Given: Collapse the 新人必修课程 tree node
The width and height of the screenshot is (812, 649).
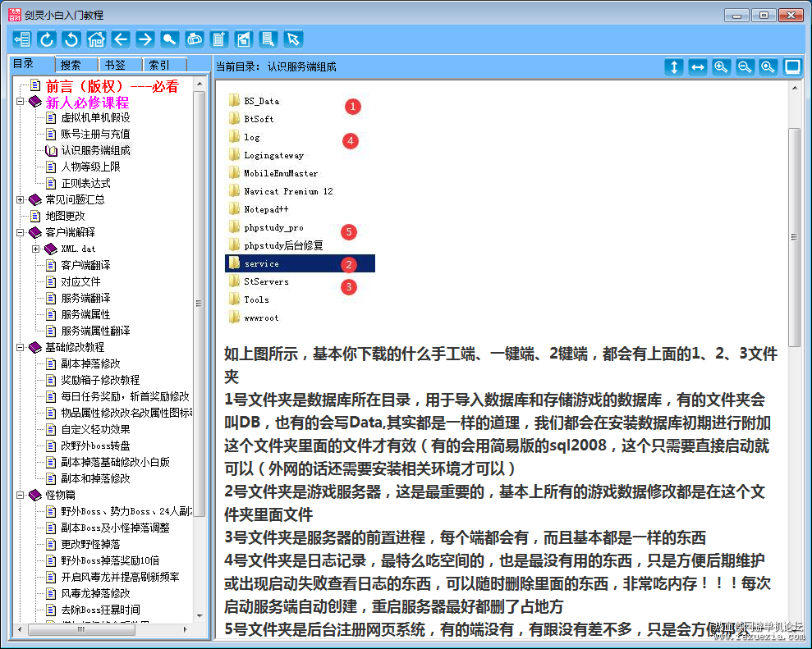Looking at the screenshot, I should [x=20, y=102].
